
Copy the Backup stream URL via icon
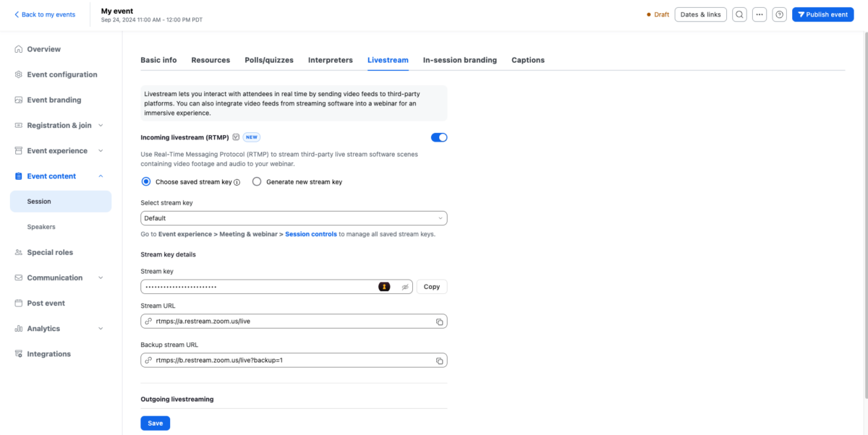(x=439, y=360)
